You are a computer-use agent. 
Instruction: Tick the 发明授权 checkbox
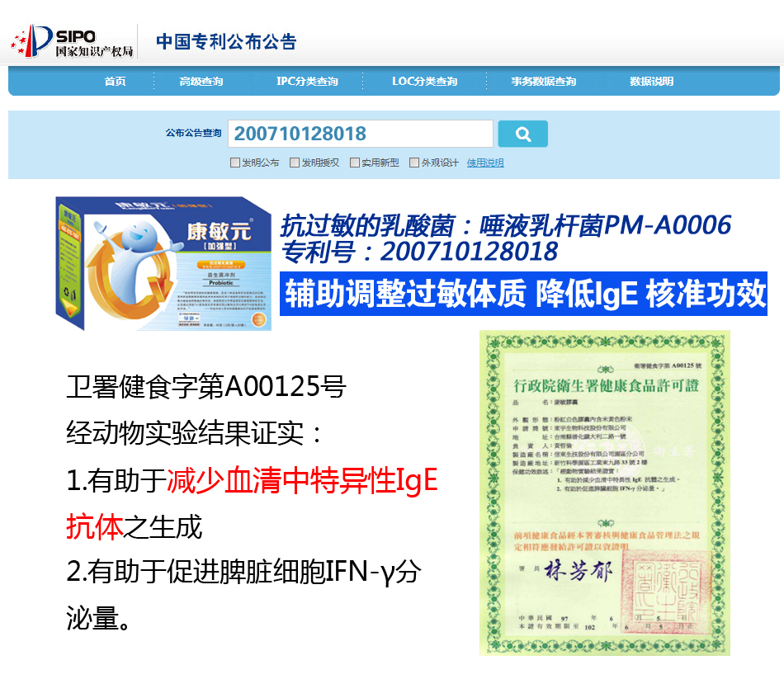[295, 163]
